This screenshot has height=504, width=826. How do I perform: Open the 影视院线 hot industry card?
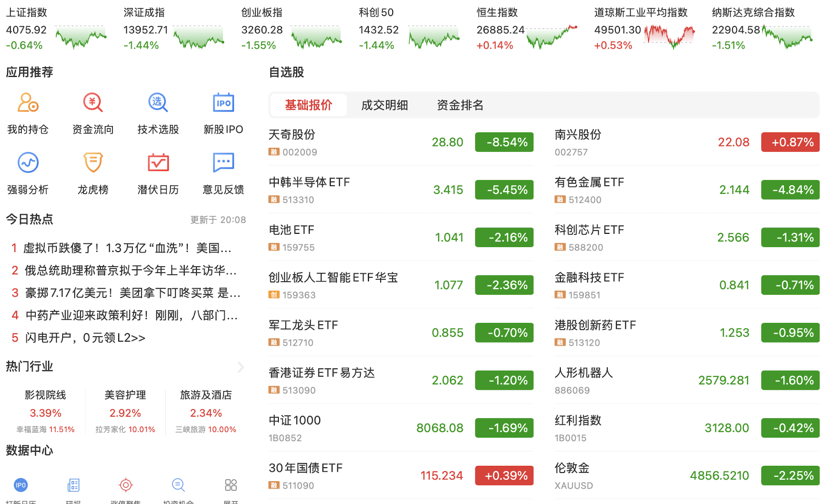[x=45, y=411]
